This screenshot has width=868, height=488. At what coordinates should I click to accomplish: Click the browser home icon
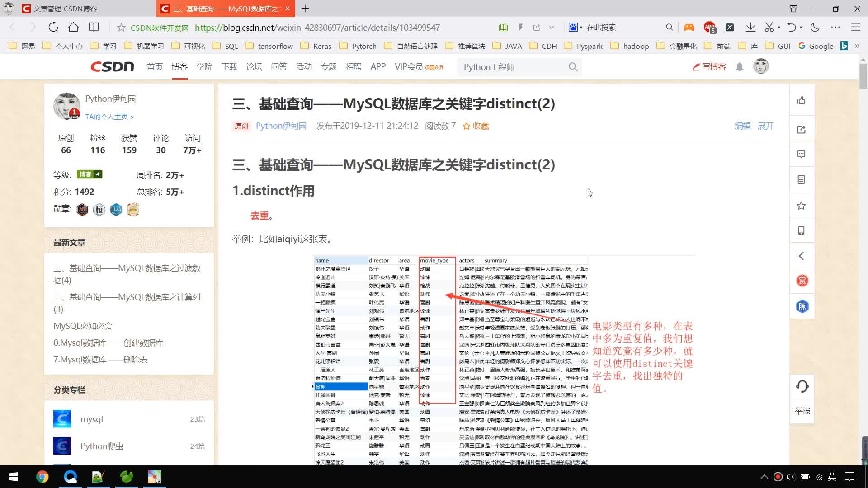tap(73, 28)
